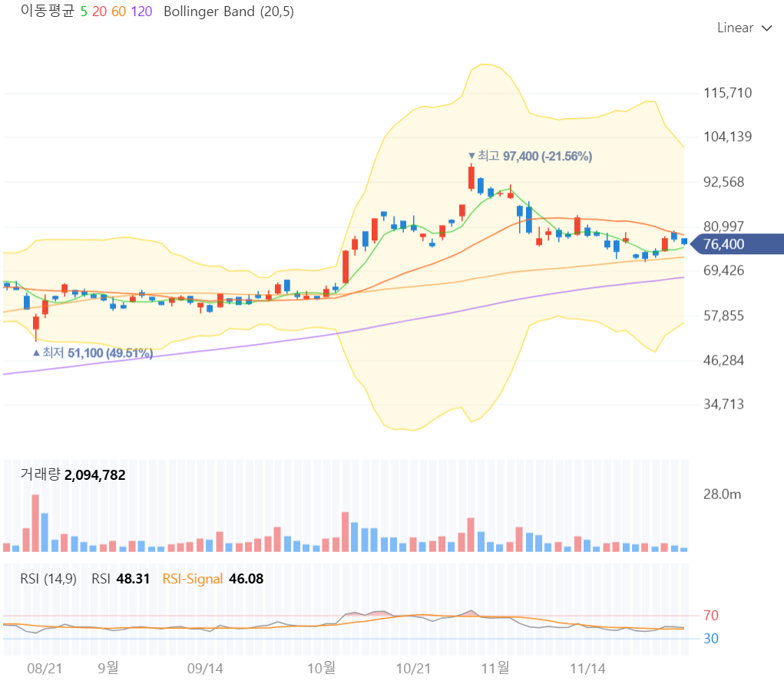Click the 46,284 price axis label
The image size is (784, 681).
point(724,361)
